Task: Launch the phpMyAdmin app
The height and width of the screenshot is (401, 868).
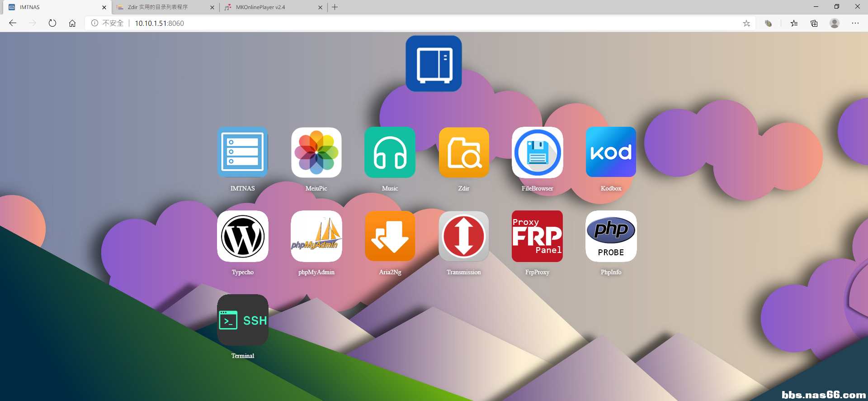Action: [316, 236]
